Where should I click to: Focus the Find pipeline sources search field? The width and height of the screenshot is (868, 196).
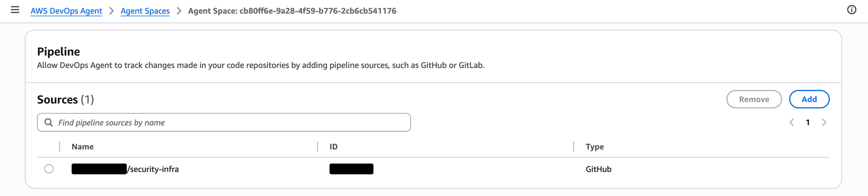(230, 123)
